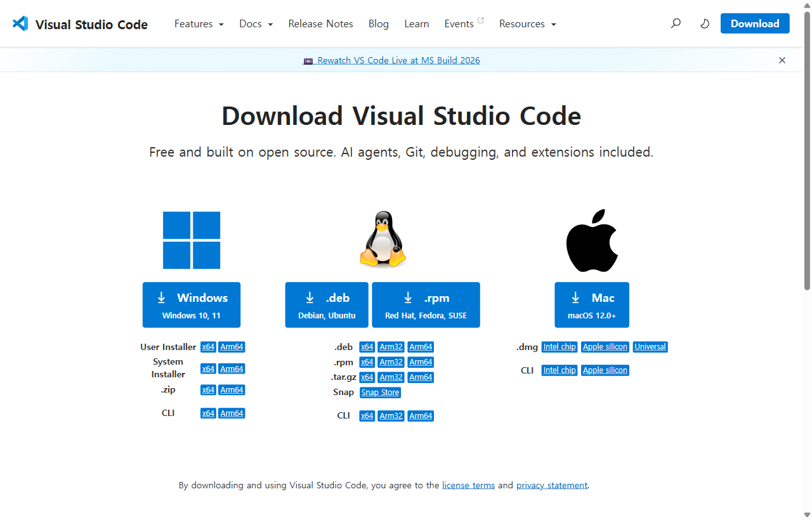The width and height of the screenshot is (812, 520).
Task: Select Arm64 for Linux CLI
Action: click(421, 416)
